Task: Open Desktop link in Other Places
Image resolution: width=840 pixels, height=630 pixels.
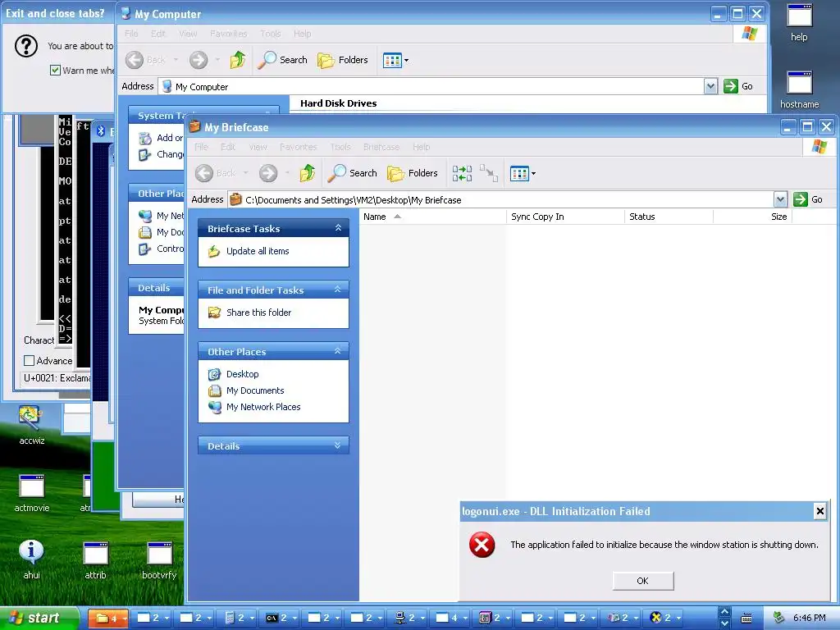Action: tap(242, 374)
